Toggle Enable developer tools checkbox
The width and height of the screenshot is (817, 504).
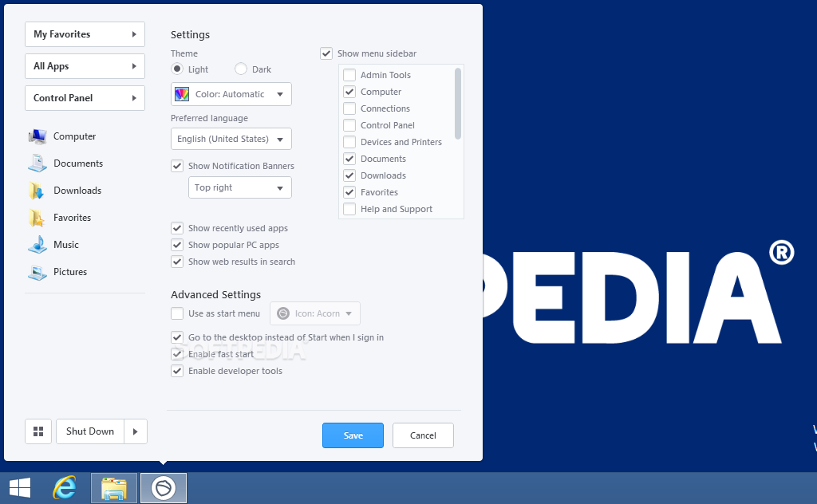click(x=177, y=371)
